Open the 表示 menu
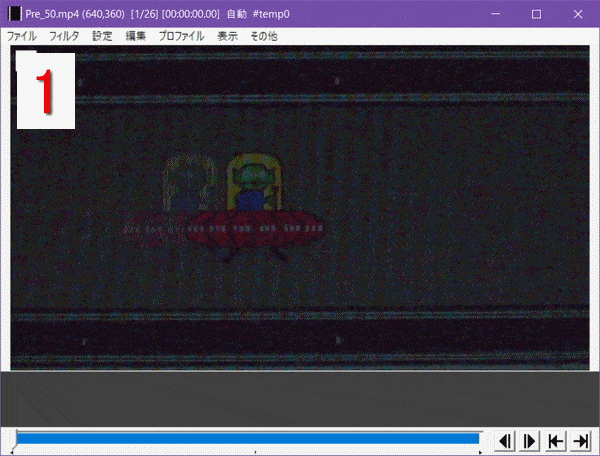 227,36
